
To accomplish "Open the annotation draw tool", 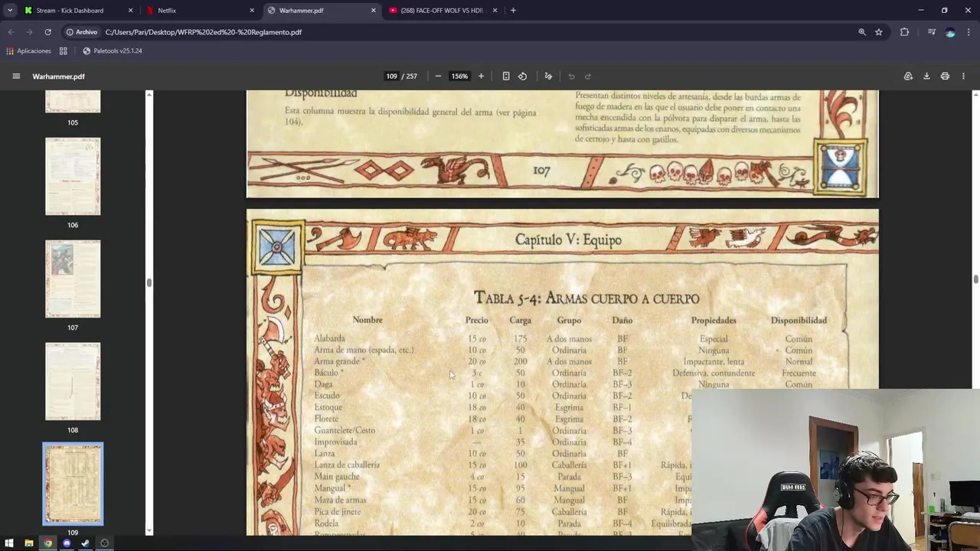I will click(548, 76).
